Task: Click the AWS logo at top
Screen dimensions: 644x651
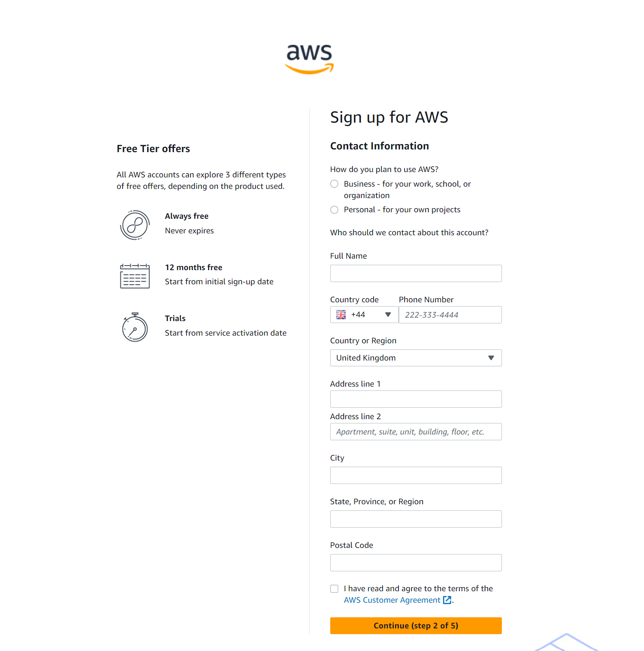Action: click(310, 59)
